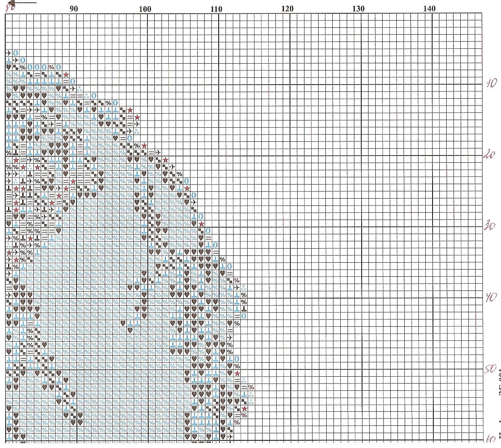Click the column number 90 label

(74, 9)
